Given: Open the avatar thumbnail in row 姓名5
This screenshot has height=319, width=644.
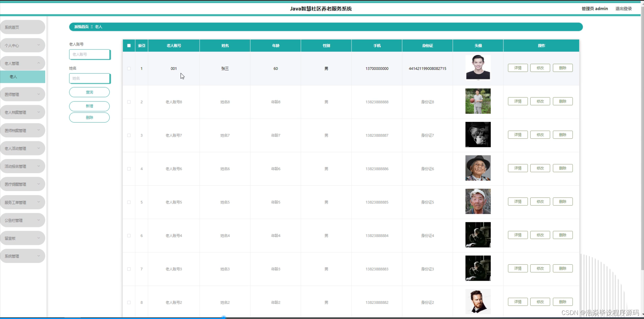Looking at the screenshot, I should 478,201.
